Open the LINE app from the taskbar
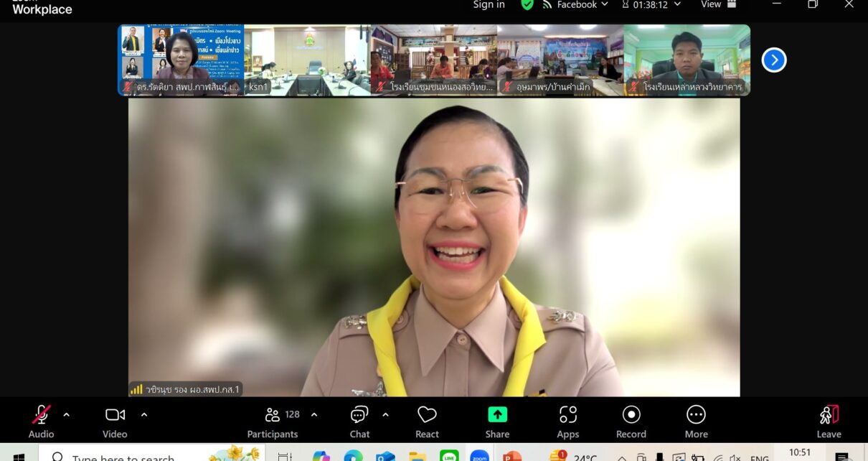This screenshot has height=461, width=868. (449, 456)
